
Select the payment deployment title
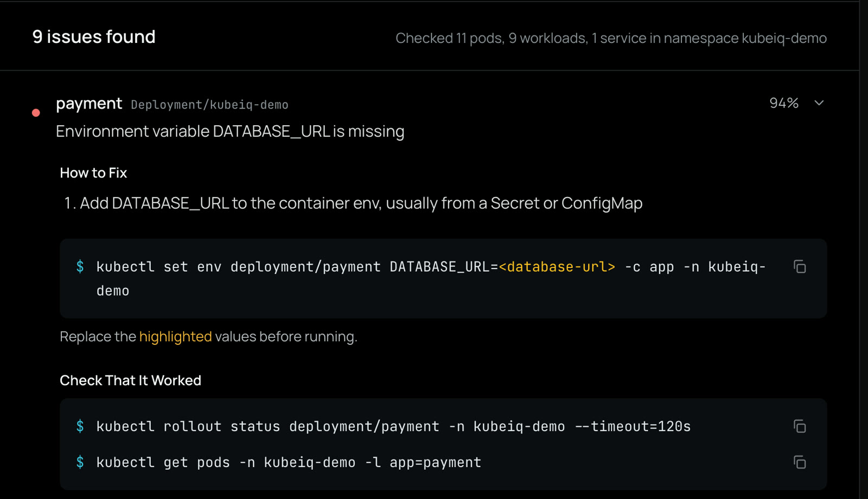coord(89,103)
